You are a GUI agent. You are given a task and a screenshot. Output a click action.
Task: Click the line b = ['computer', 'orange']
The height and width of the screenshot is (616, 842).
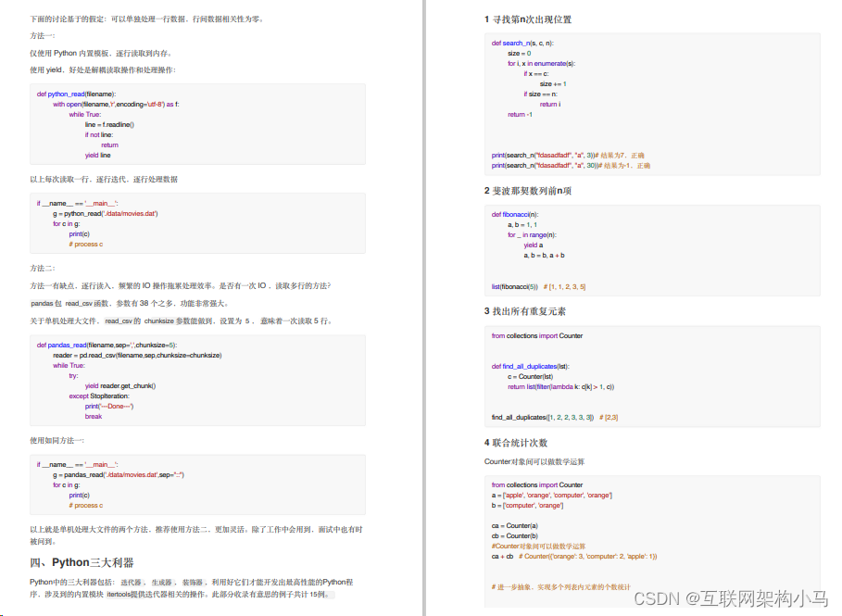tap(527, 506)
